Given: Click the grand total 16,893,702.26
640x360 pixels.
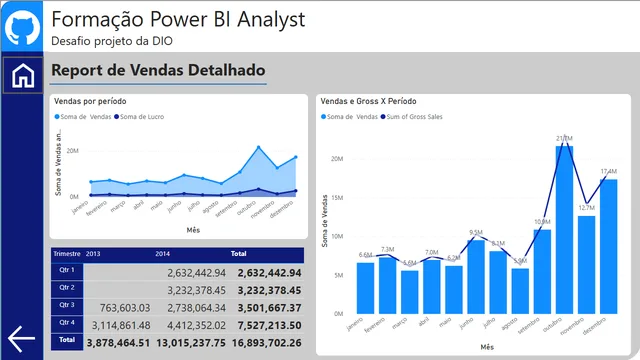Looking at the screenshot, I should pos(267,343).
